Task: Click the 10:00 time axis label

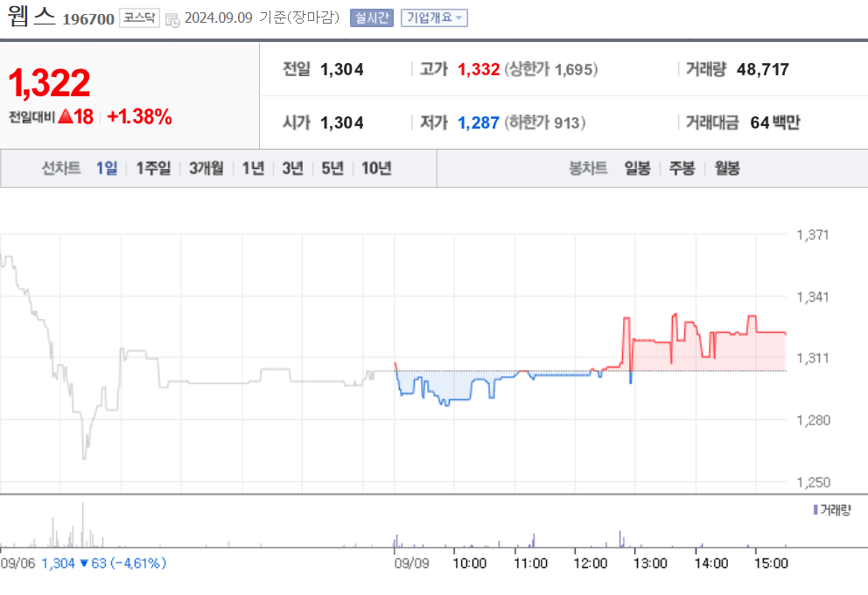Action: pyautogui.click(x=470, y=563)
